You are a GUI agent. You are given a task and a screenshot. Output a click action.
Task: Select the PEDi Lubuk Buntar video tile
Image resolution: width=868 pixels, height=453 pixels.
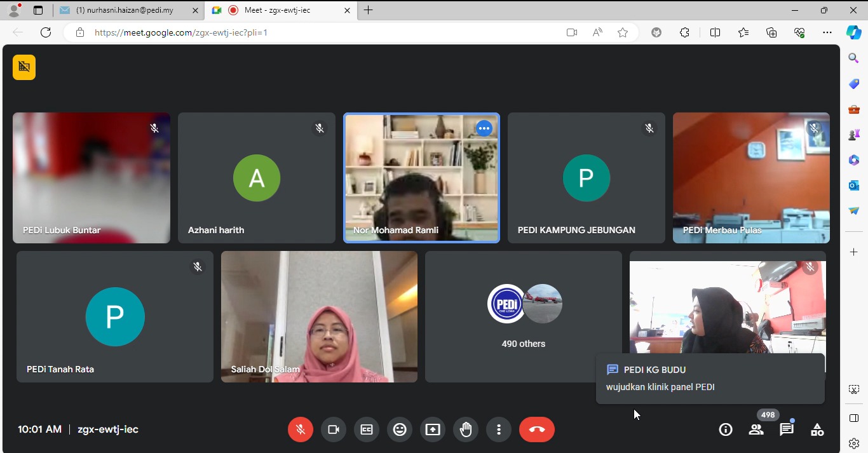tap(92, 178)
